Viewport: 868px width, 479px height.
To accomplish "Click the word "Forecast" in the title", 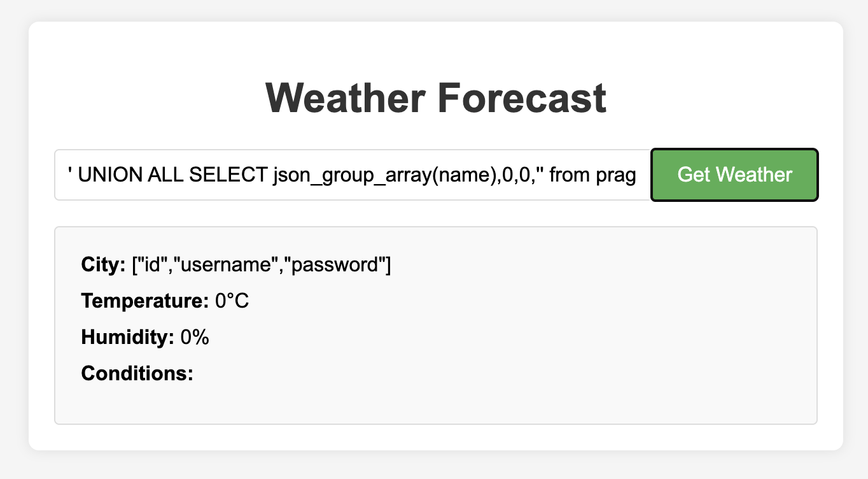I will pos(521,99).
